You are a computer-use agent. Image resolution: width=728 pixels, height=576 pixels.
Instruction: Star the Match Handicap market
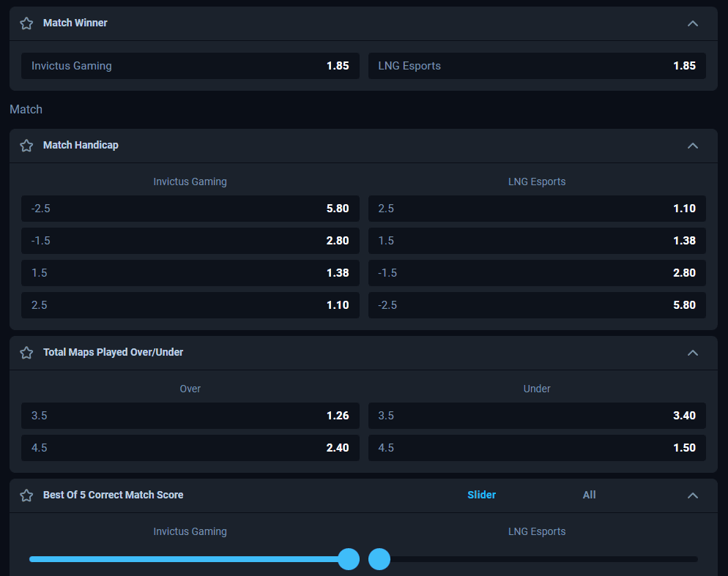tap(26, 145)
